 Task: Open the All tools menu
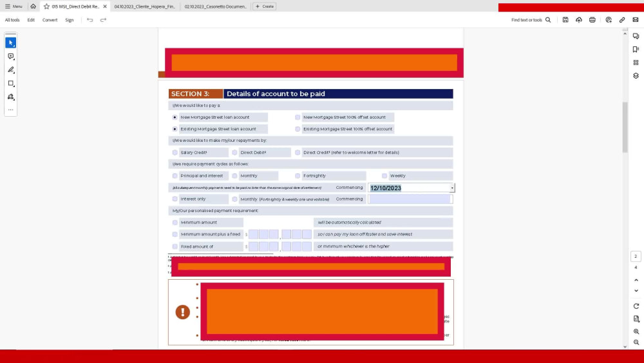point(12,20)
